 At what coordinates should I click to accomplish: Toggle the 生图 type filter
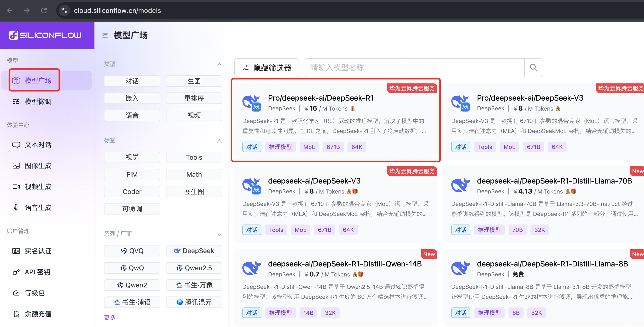(x=194, y=81)
